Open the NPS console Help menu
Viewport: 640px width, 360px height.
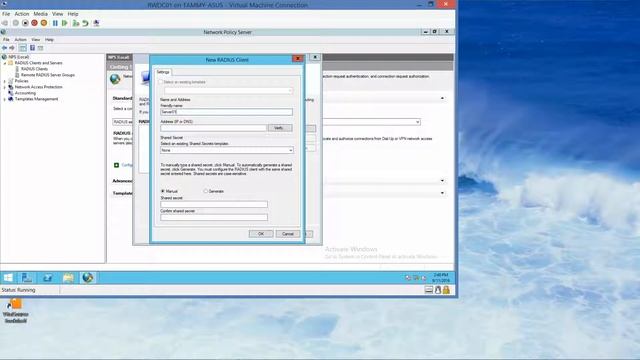[x=49, y=40]
